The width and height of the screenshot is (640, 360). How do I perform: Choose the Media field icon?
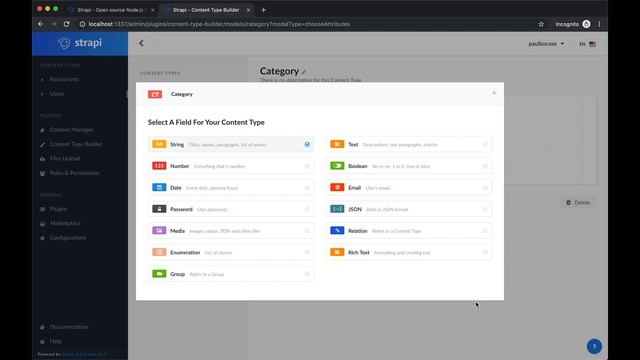tap(159, 231)
